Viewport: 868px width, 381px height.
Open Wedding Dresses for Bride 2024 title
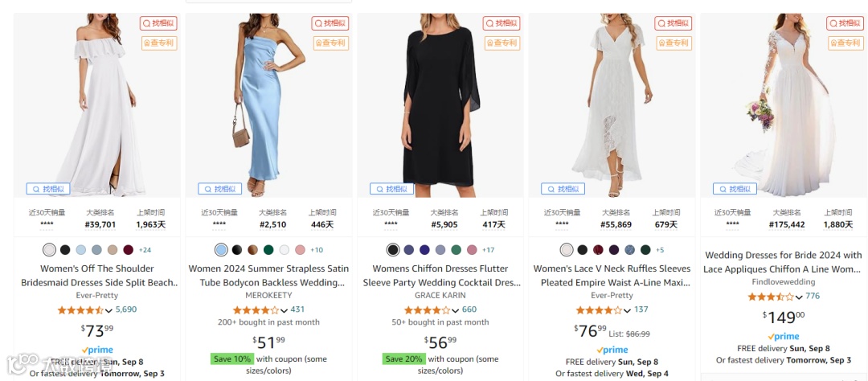(x=782, y=262)
